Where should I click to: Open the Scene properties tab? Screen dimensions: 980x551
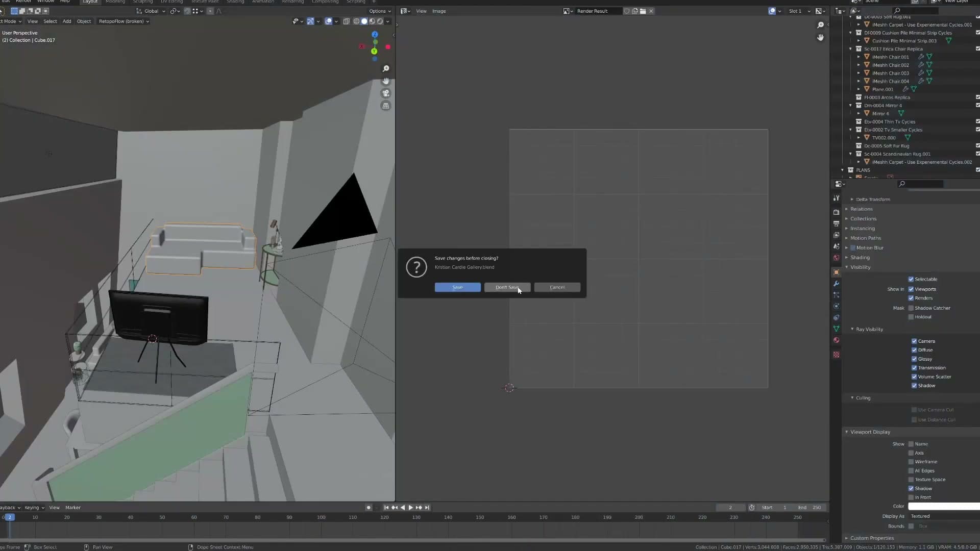click(x=836, y=246)
